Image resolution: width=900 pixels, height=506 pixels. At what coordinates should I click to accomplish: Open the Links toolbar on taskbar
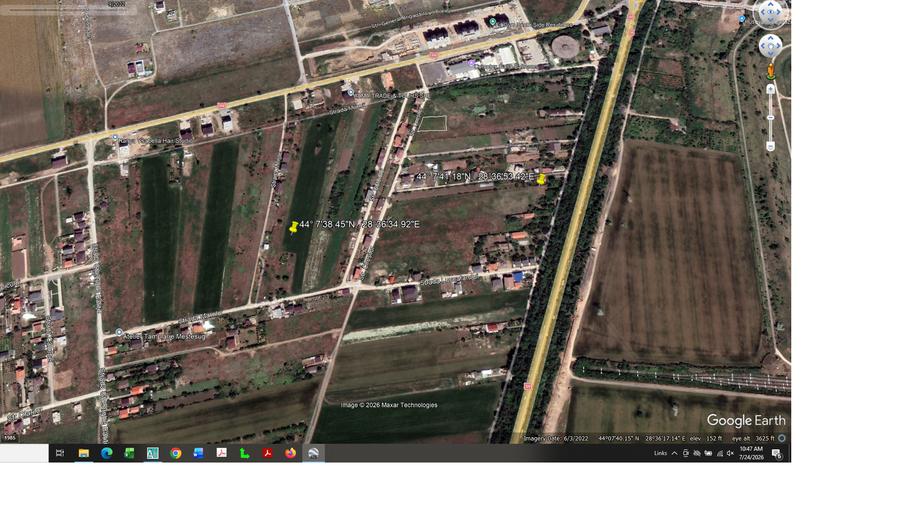[x=660, y=453]
